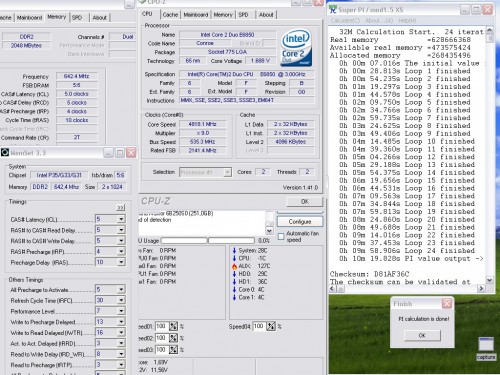Viewport: 500px width, 375px height.
Task: Open the RAS# to CAS# Read Delay dropdown
Action: (121, 230)
